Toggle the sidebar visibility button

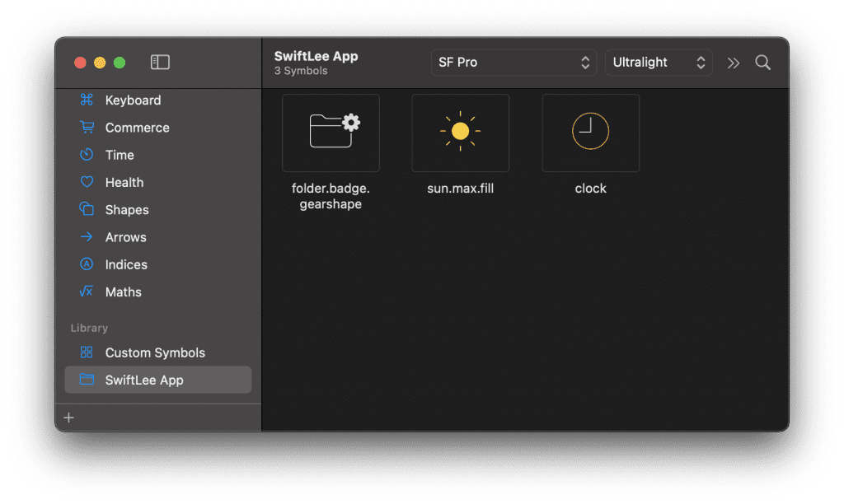160,63
